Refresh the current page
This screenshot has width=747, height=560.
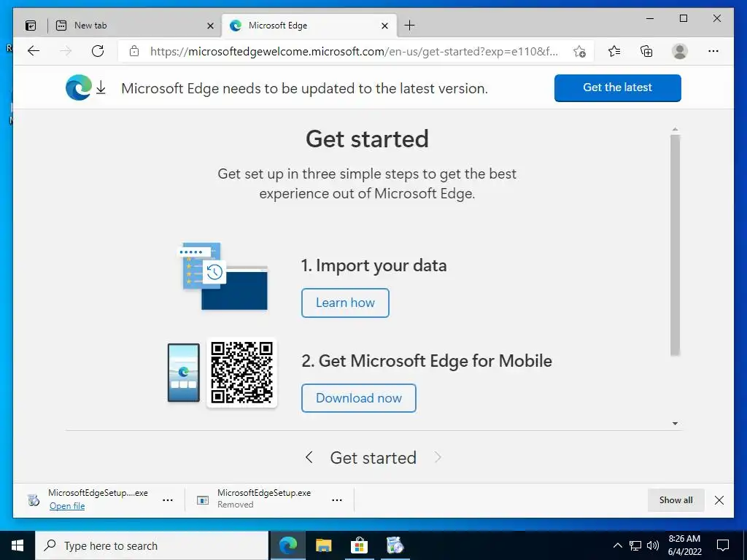pyautogui.click(x=98, y=51)
